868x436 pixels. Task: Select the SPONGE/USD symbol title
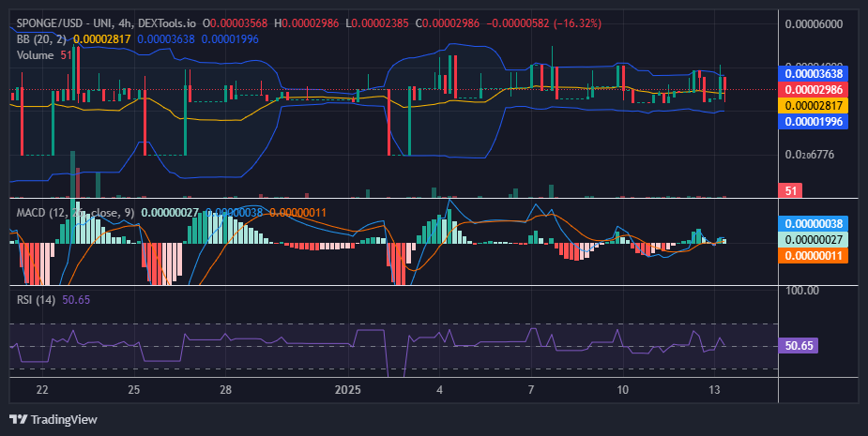(47, 23)
